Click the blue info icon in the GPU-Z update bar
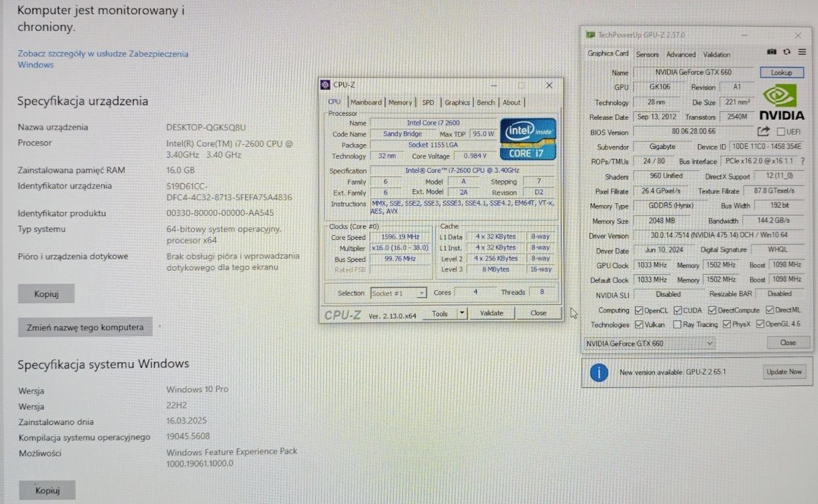This screenshot has width=818, height=504. [x=598, y=372]
